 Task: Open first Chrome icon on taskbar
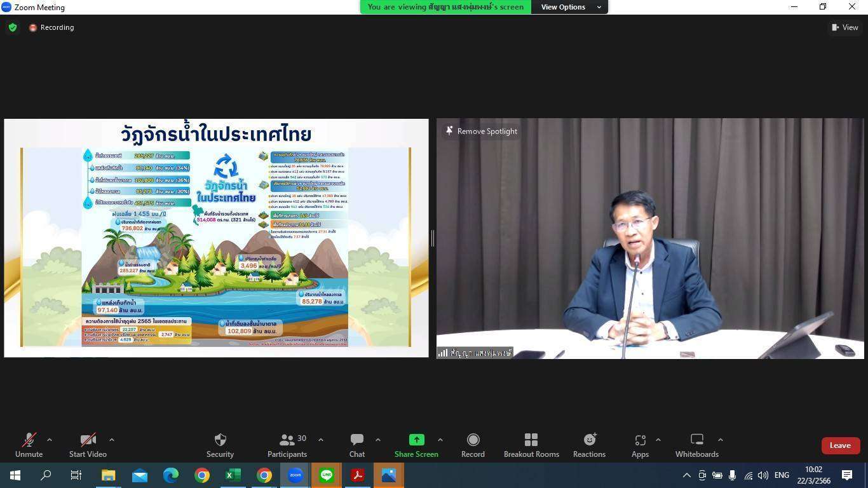[x=202, y=475]
